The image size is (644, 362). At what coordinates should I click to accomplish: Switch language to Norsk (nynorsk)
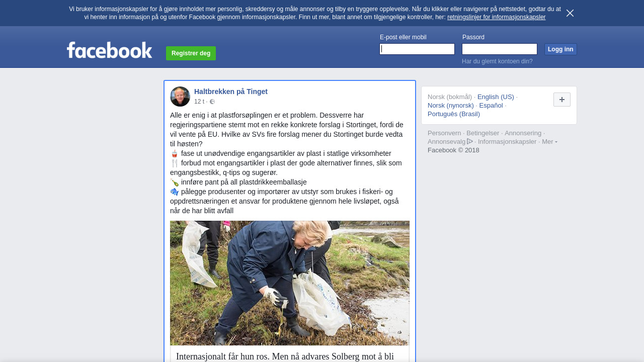[x=451, y=106]
